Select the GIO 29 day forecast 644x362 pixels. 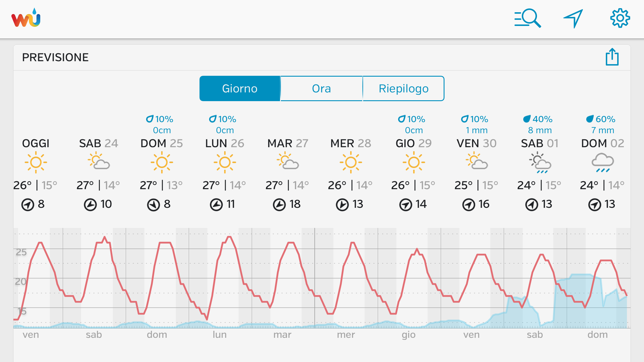coord(414,143)
